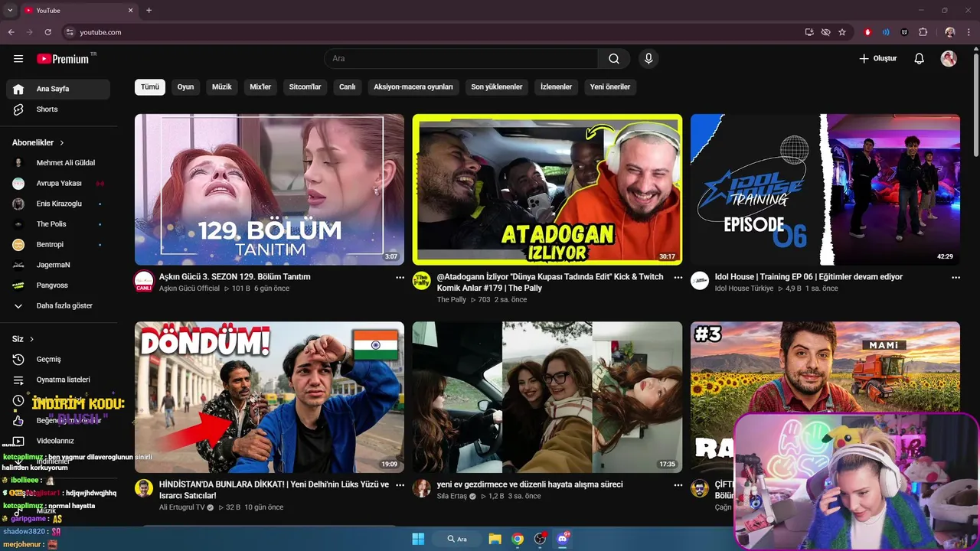Image resolution: width=980 pixels, height=551 pixels.
Task: Open Avrupa Yakası channel
Action: pyautogui.click(x=58, y=184)
